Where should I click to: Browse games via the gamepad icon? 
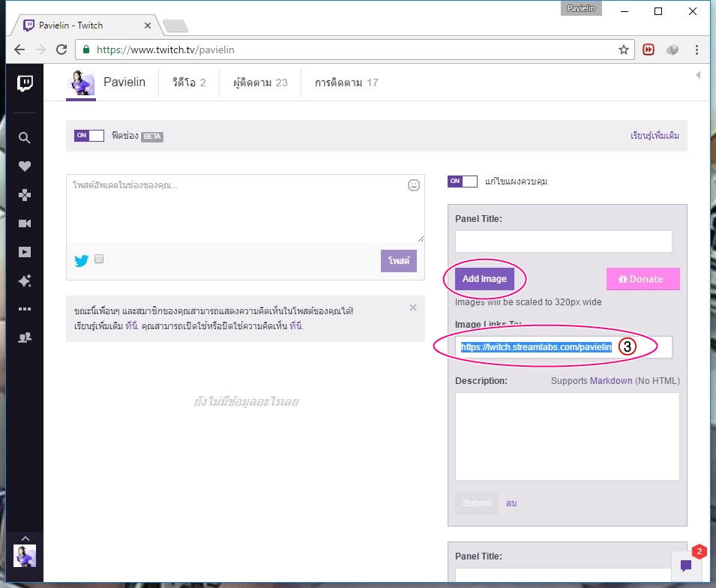point(25,195)
